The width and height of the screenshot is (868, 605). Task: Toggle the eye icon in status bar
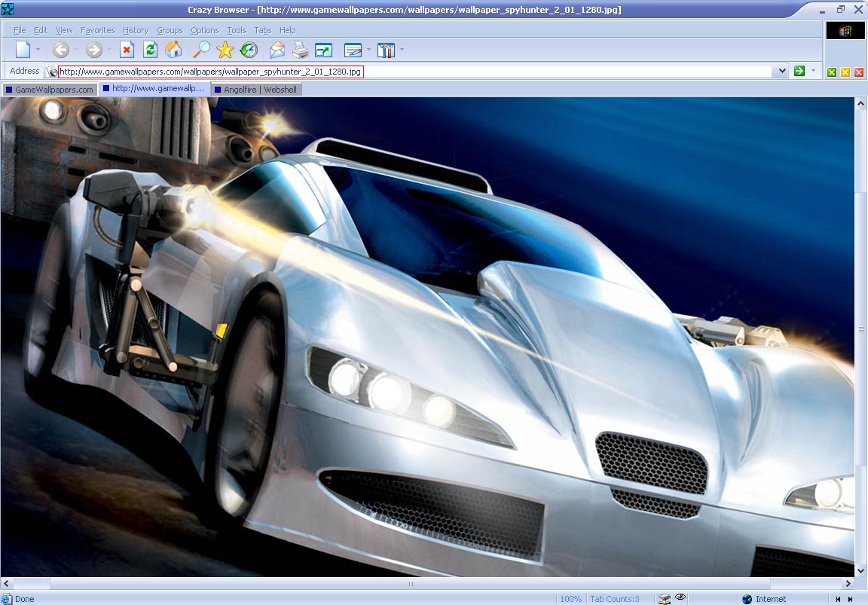pos(680,598)
